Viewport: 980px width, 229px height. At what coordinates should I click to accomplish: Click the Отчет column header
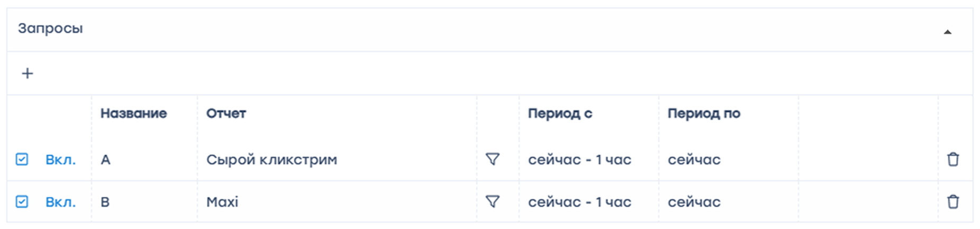coord(226,113)
